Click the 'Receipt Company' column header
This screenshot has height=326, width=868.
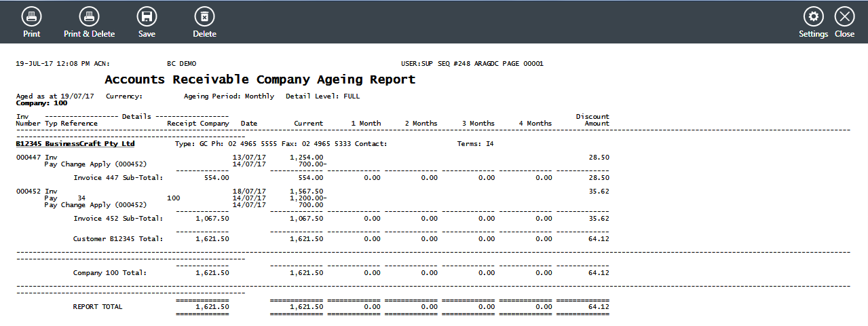click(x=198, y=124)
